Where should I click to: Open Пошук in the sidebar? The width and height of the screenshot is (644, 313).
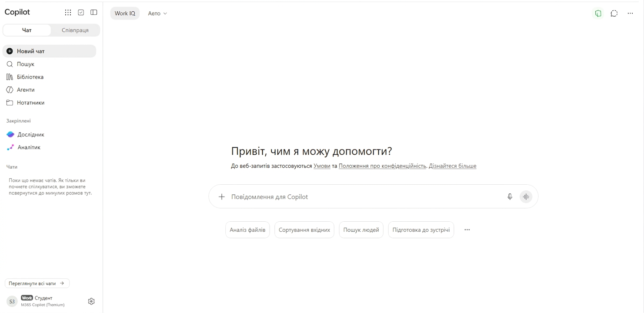(x=49, y=64)
